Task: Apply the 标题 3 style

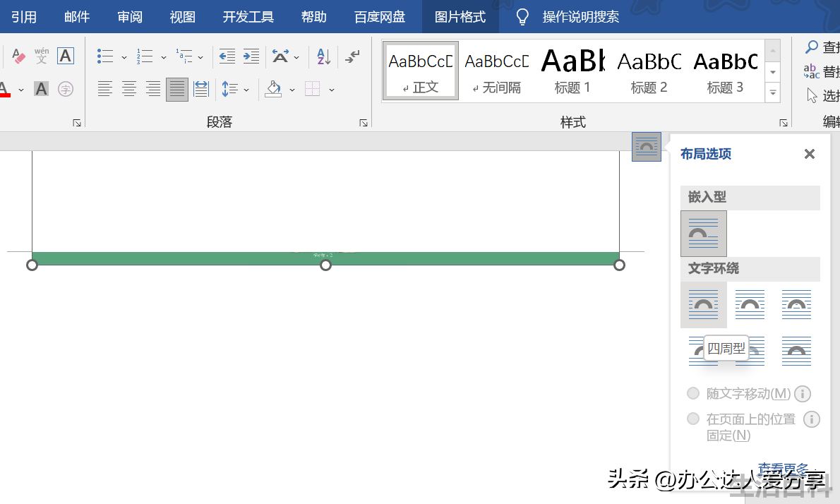Action: coord(725,70)
